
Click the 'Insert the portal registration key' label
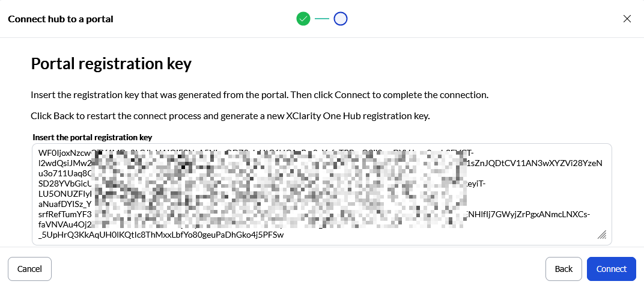pos(92,137)
